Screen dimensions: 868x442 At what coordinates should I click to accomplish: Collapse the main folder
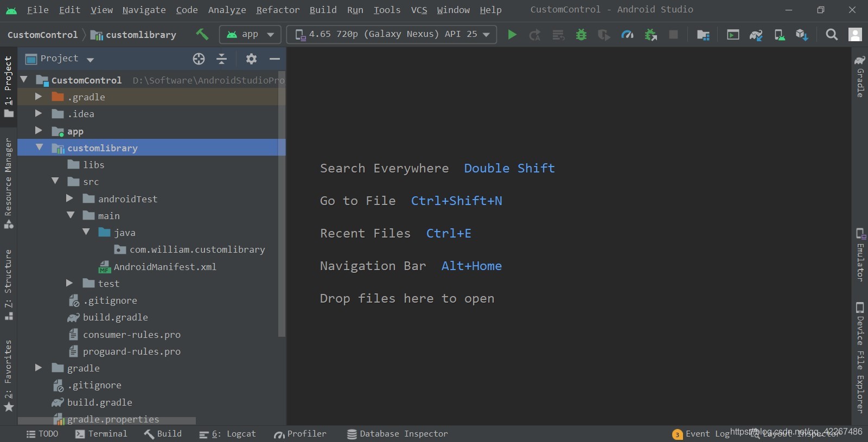[x=71, y=215]
